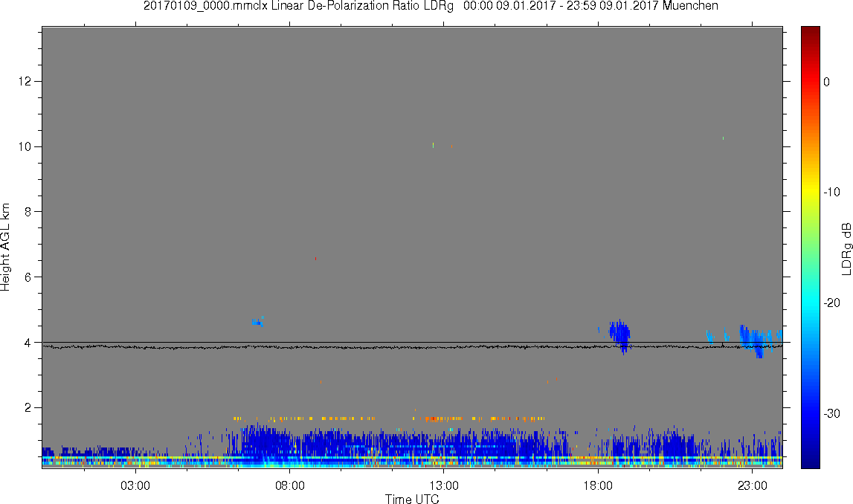
Task: Click the plot title text at top
Action: click(x=431, y=6)
